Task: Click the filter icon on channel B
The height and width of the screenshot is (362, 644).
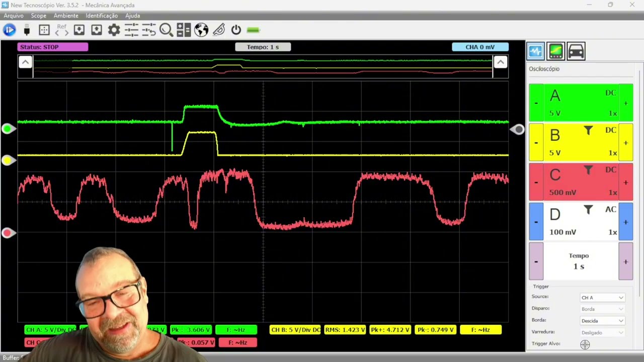Action: (588, 131)
